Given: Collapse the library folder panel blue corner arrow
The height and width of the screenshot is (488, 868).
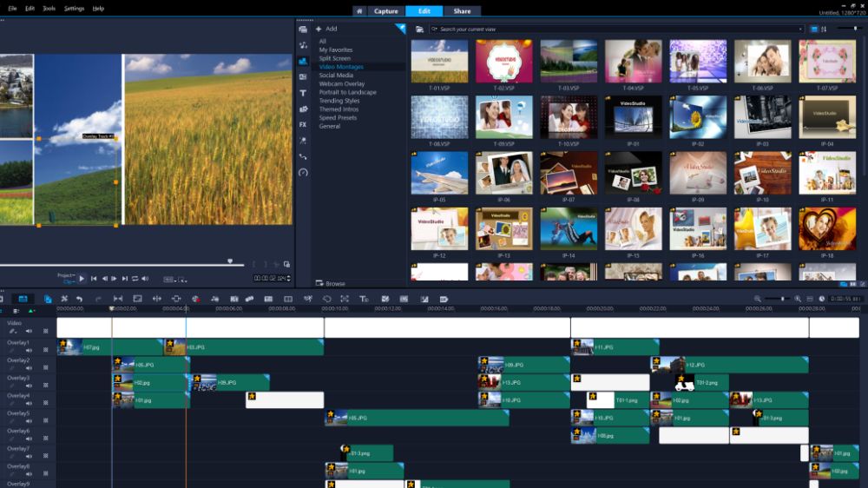Looking at the screenshot, I should [400, 29].
